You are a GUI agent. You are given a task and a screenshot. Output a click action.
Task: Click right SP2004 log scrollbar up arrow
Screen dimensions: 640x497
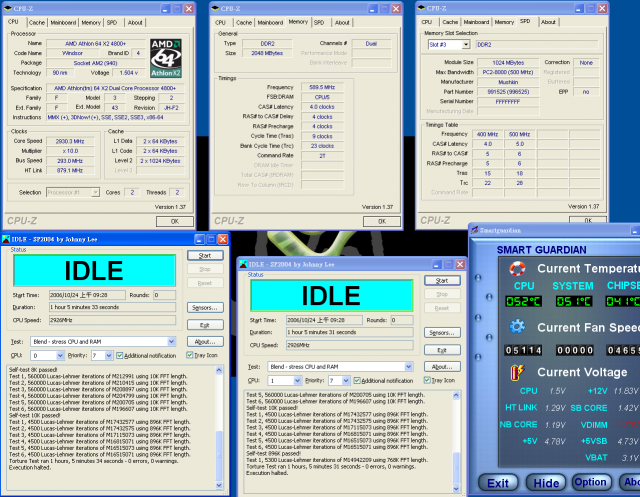(456, 395)
